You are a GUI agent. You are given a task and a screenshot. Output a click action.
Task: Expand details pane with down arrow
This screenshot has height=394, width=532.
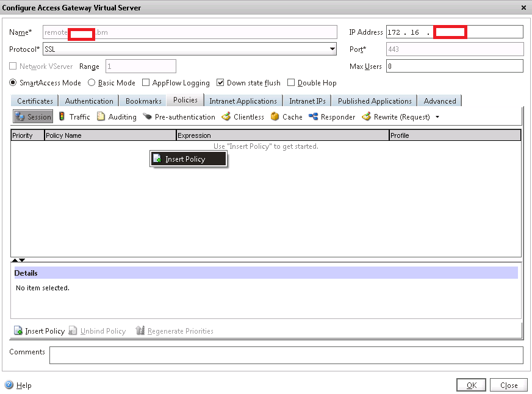(x=22, y=260)
